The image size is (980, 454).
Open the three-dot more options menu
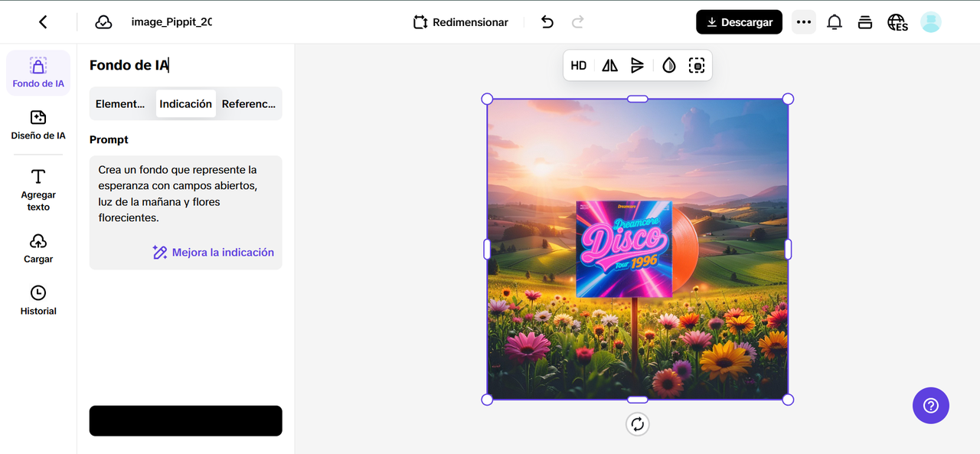803,22
